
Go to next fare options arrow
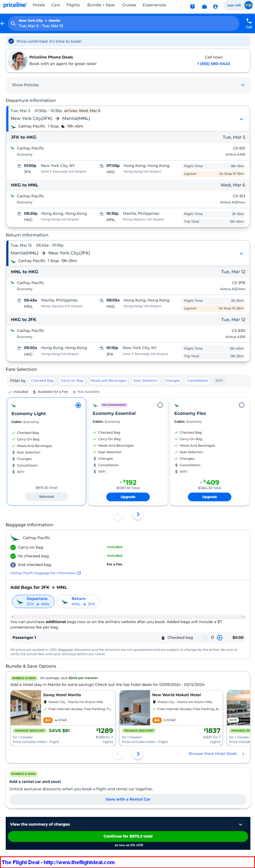pos(138,514)
